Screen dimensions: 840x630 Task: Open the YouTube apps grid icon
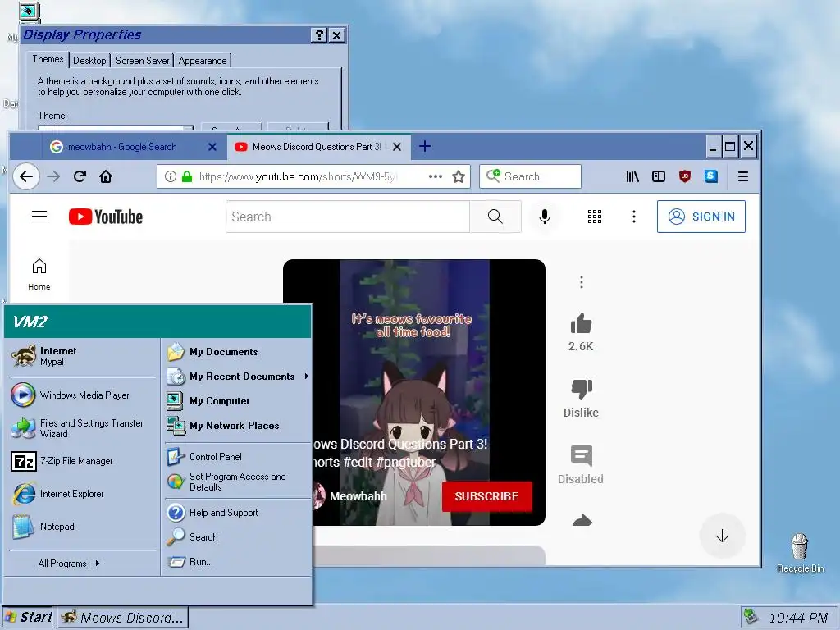point(595,217)
